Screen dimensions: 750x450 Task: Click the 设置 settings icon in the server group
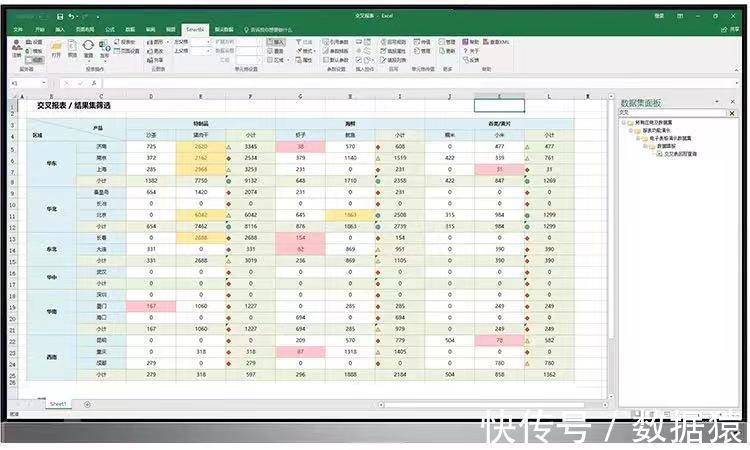pos(29,43)
